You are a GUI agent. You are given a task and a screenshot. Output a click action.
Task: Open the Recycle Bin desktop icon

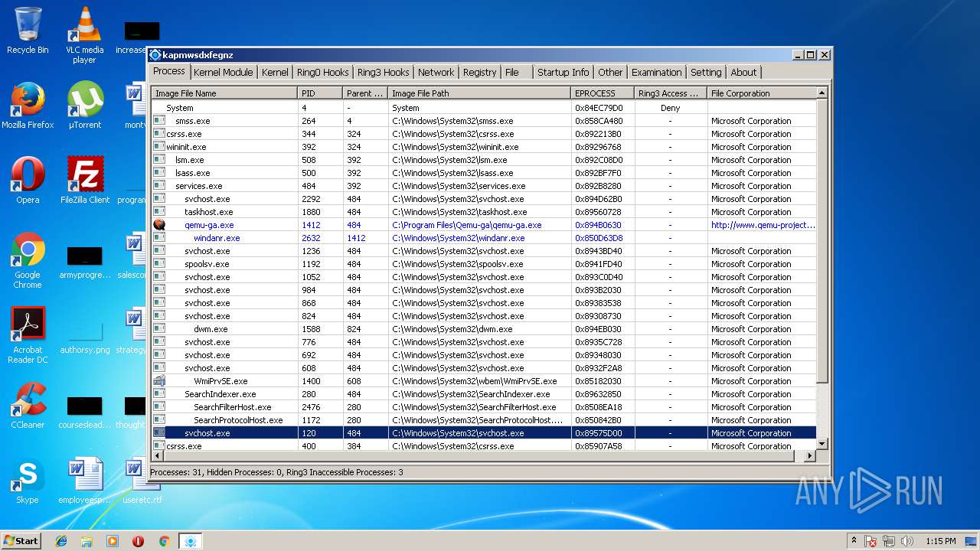pyautogui.click(x=28, y=31)
